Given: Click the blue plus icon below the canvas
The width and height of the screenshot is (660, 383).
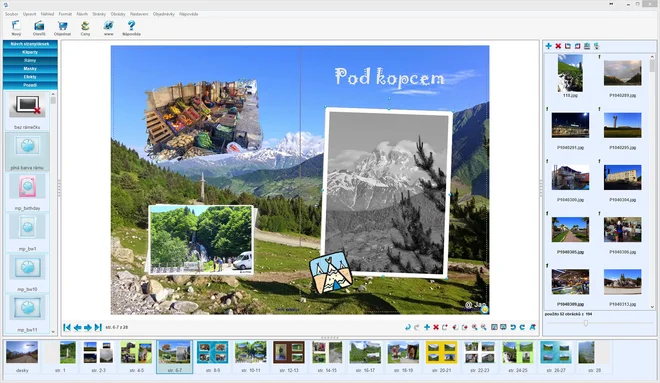Looking at the screenshot, I should (427, 327).
